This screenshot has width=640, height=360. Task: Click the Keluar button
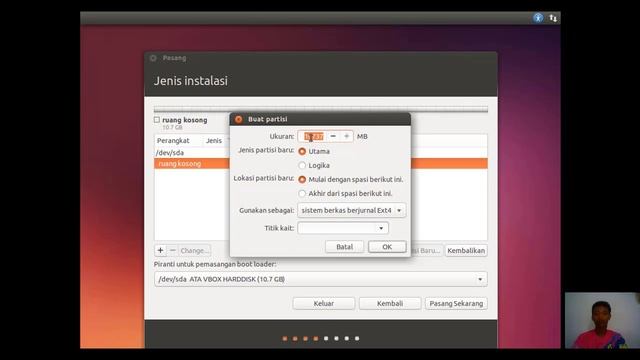(x=324, y=303)
